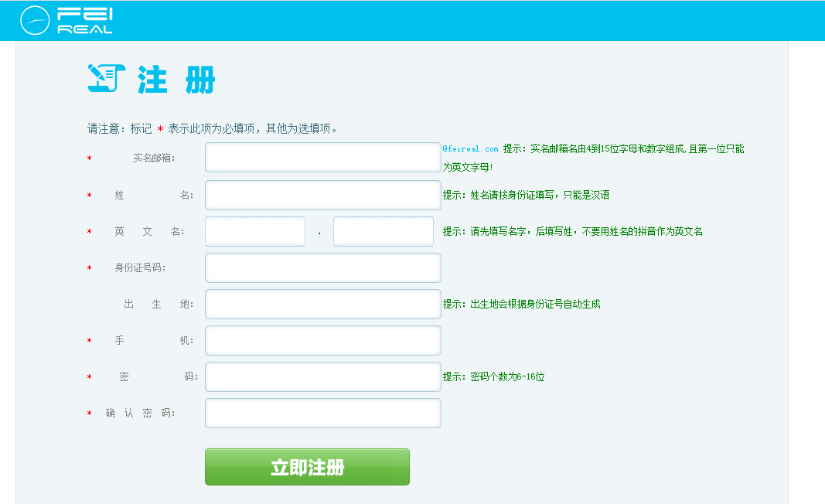
Task: Click the second 英文名 input box
Action: point(384,231)
